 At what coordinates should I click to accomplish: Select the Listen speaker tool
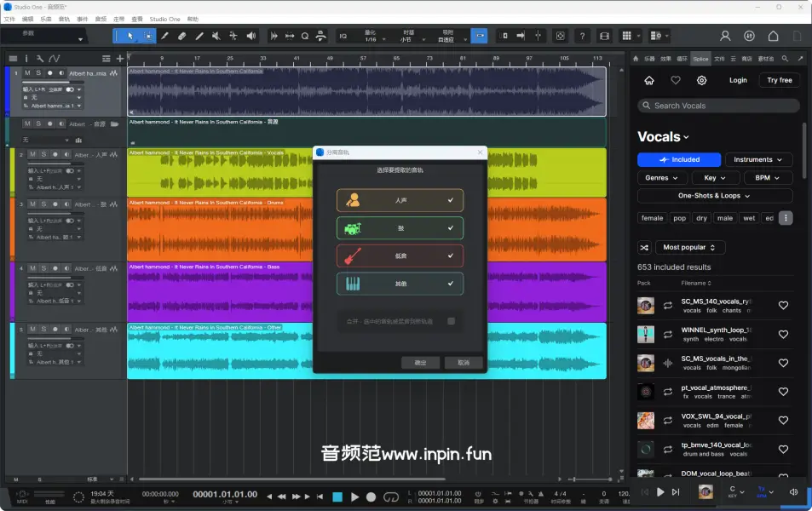coord(251,36)
